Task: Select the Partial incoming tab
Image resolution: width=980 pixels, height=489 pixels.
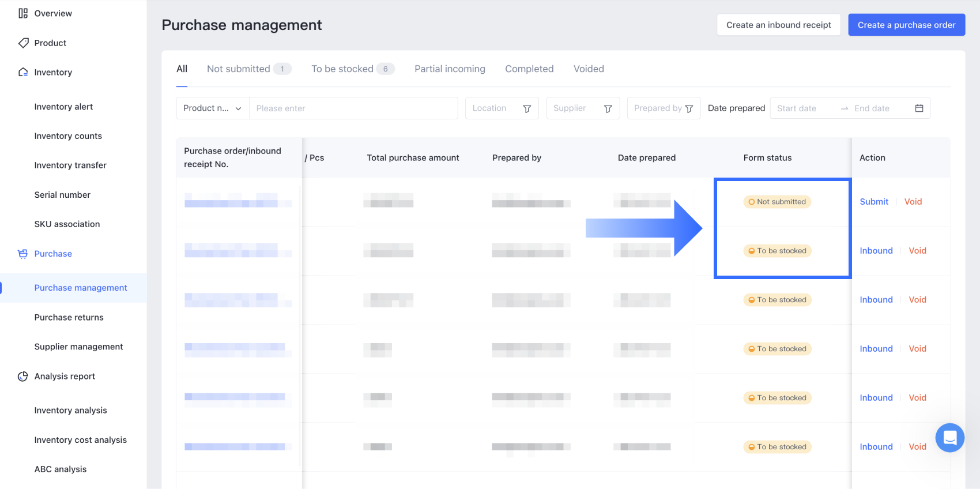Action: point(450,69)
